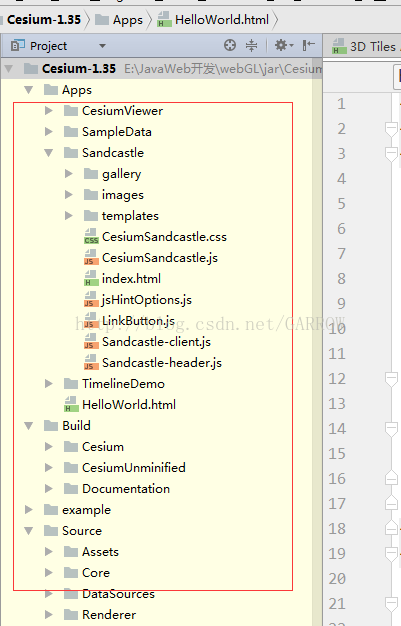
Task: Expand the Core folder
Action: click(49, 573)
